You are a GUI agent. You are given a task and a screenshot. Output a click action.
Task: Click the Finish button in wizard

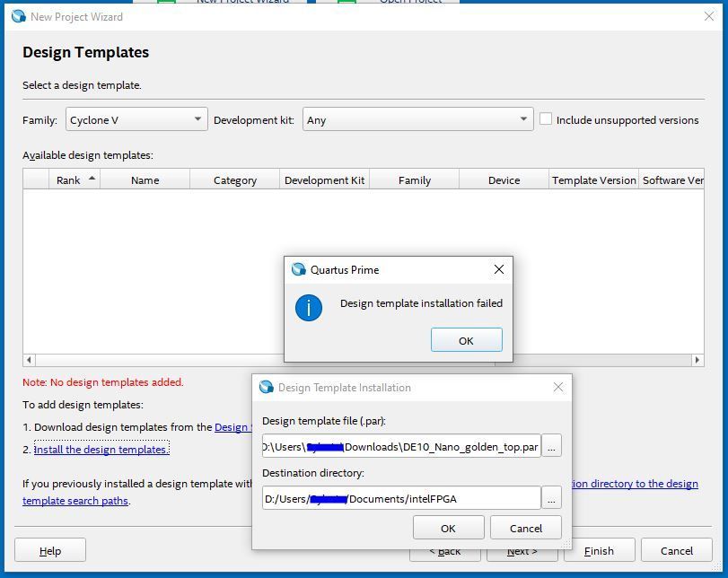tap(599, 550)
